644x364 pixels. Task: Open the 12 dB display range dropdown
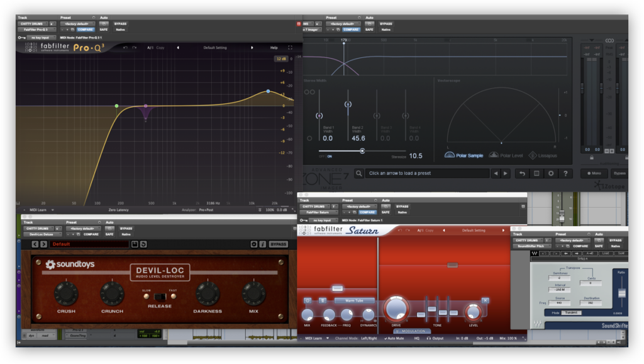[281, 59]
